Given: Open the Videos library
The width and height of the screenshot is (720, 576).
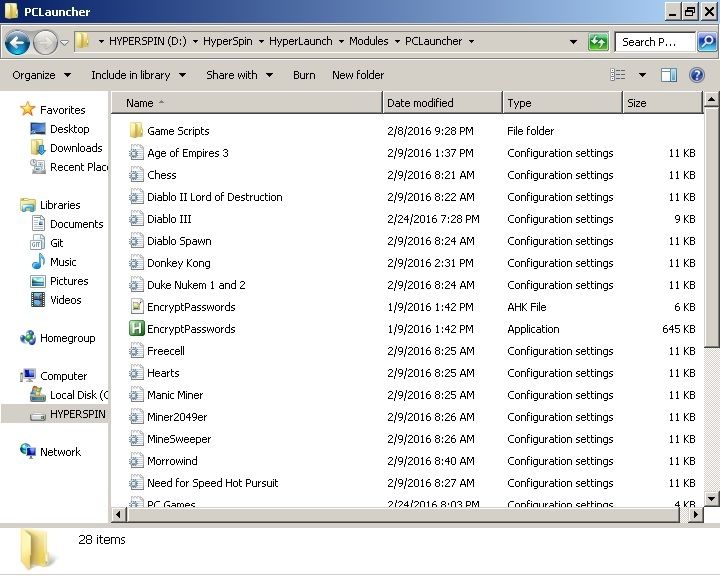Looking at the screenshot, I should (x=56, y=300).
